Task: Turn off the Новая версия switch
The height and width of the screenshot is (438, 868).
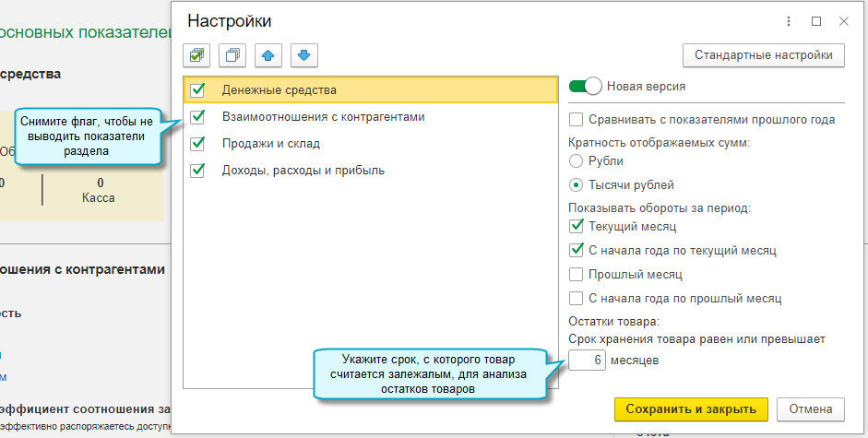Action: [x=585, y=87]
